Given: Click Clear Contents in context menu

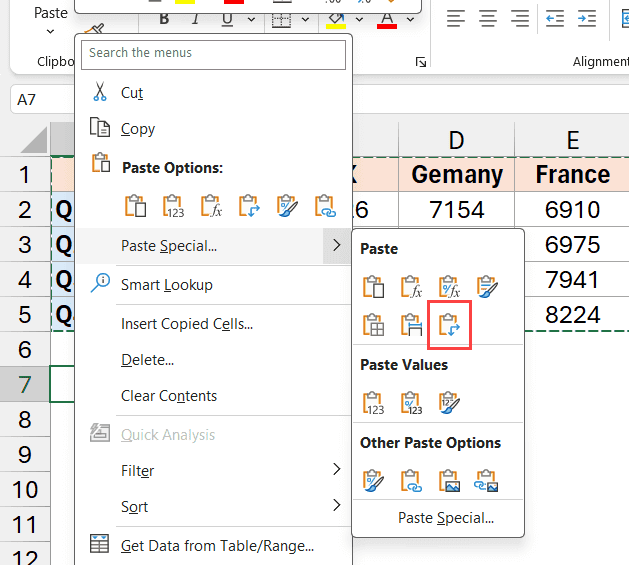Looking at the screenshot, I should (x=169, y=396).
